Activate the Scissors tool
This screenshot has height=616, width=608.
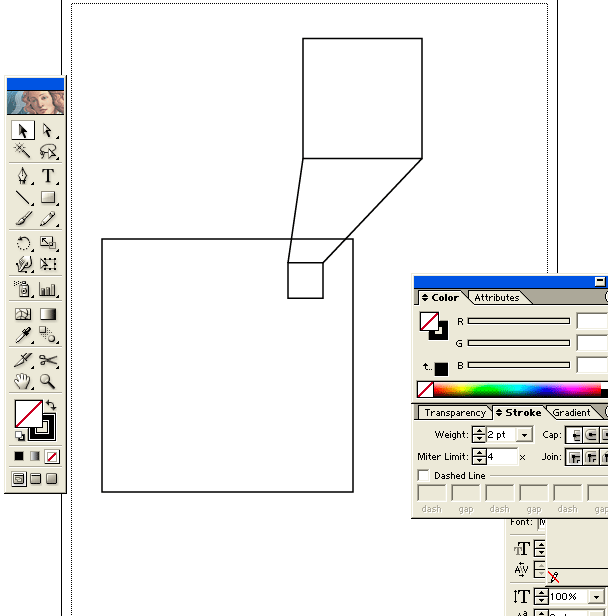[47, 360]
